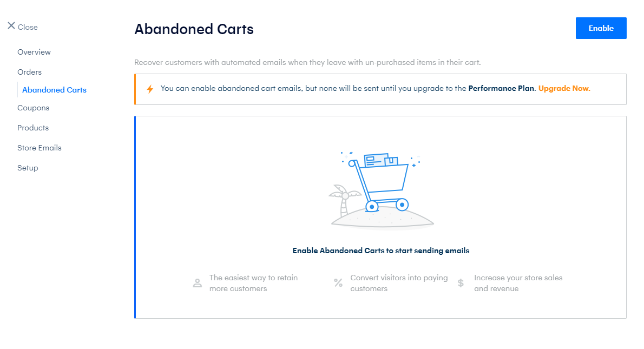Click the dollar sign revenue icon
Image resolution: width=644 pixels, height=349 pixels.
461,283
